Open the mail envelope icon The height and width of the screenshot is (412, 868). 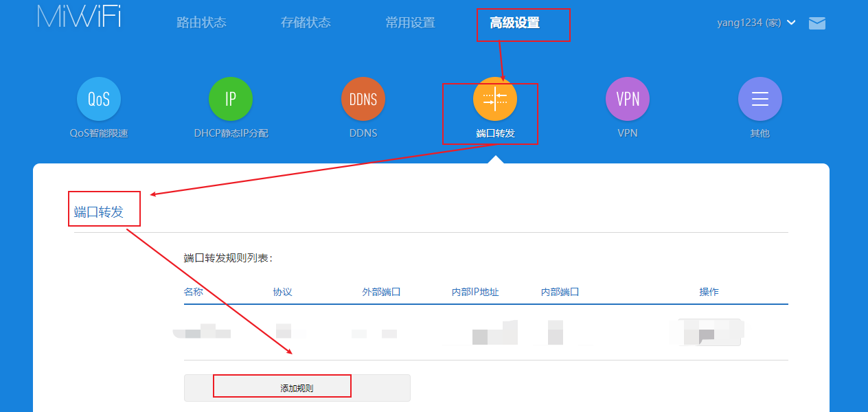click(x=817, y=23)
